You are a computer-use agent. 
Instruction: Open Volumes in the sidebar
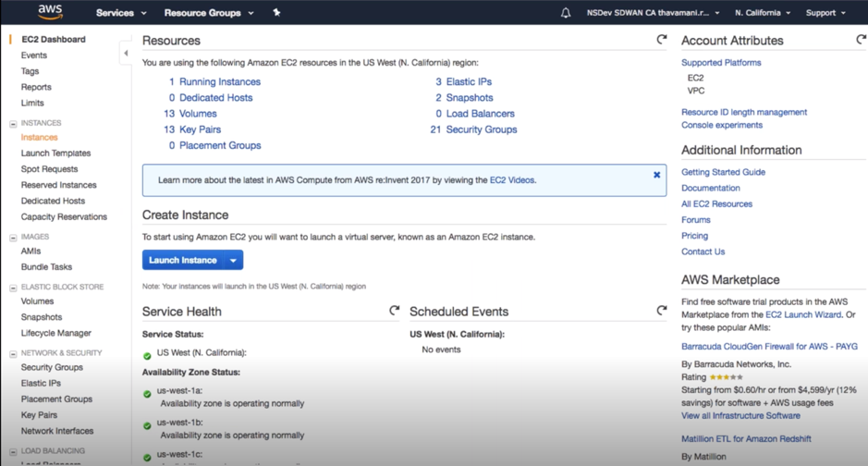(x=37, y=301)
